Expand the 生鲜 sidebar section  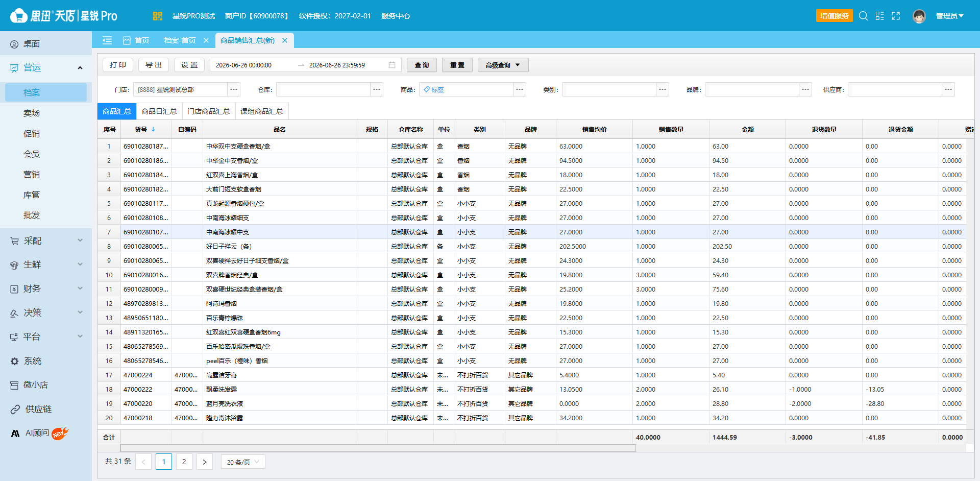(80, 264)
